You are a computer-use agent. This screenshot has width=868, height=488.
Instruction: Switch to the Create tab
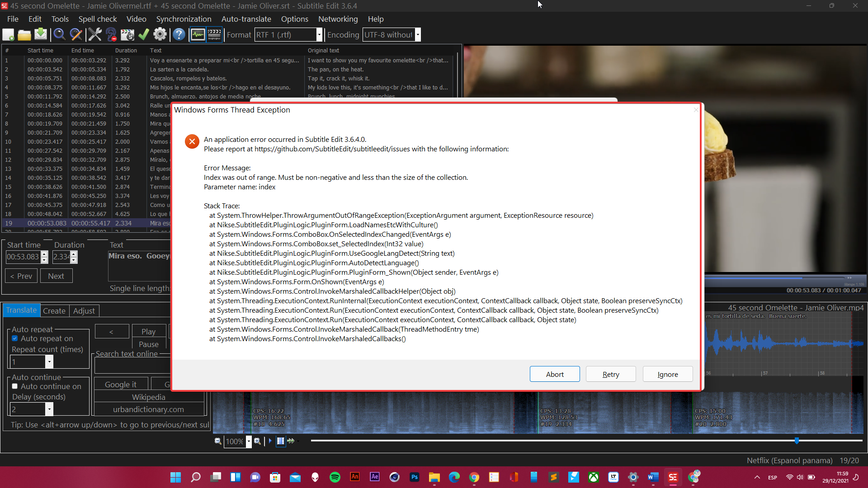pyautogui.click(x=54, y=310)
